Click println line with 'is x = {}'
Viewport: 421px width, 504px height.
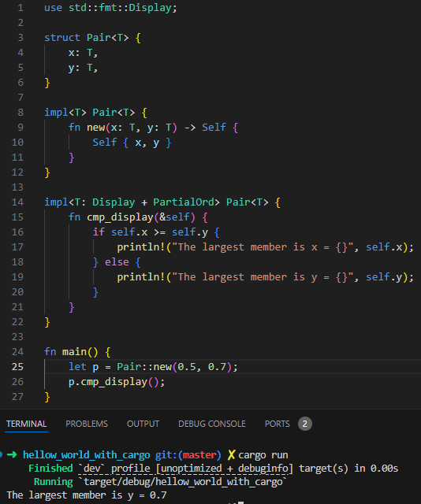(265, 247)
